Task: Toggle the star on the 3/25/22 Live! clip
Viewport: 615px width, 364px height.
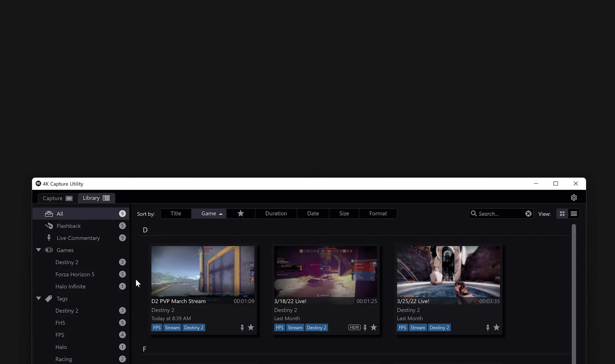Action: click(496, 327)
